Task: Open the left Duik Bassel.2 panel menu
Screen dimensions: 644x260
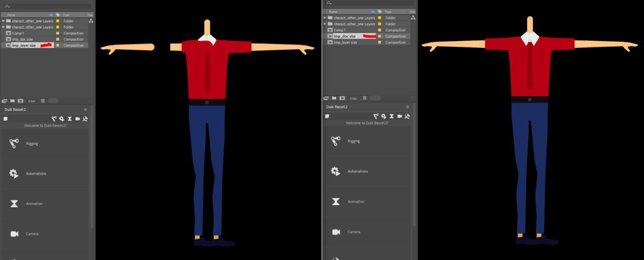Action: click(85, 109)
